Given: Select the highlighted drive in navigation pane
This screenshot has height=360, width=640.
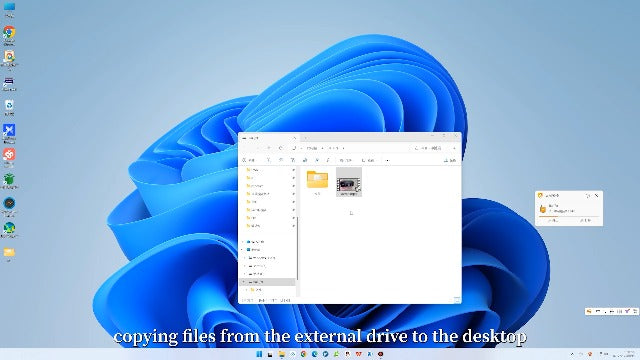Looking at the screenshot, I should pyautogui.click(x=267, y=282).
